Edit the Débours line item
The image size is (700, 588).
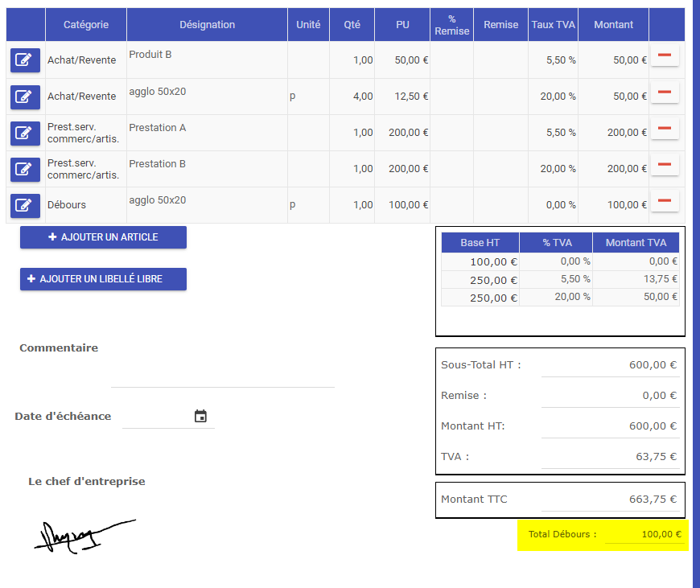(25, 205)
